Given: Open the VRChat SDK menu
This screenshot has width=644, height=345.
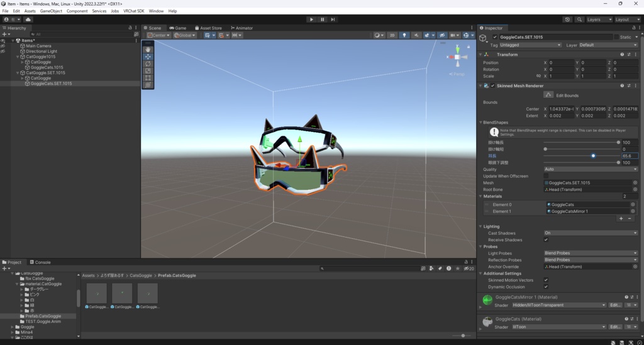Looking at the screenshot, I should click(x=133, y=11).
